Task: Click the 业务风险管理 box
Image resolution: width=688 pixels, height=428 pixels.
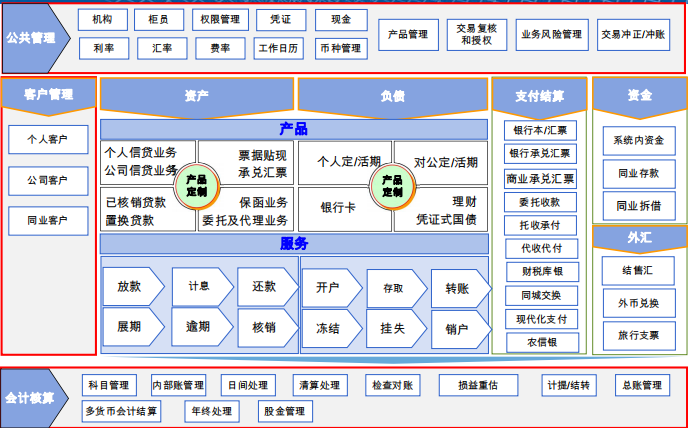Action: (x=551, y=34)
